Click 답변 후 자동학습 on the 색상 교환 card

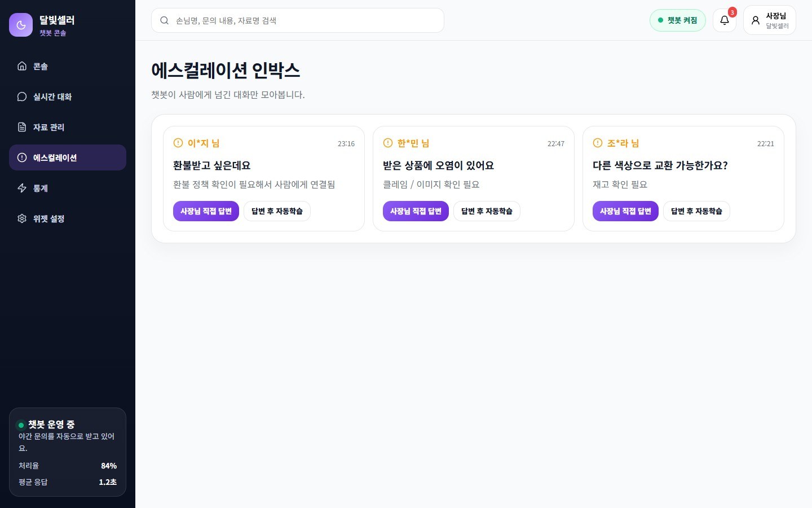coord(696,211)
